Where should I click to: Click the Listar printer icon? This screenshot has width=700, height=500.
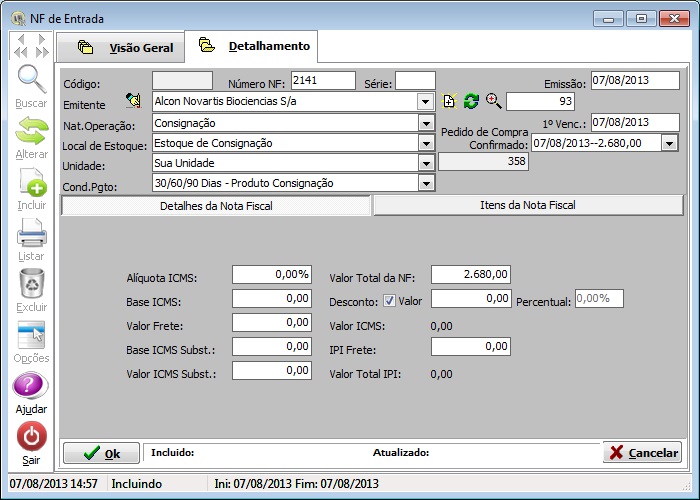coord(31,235)
